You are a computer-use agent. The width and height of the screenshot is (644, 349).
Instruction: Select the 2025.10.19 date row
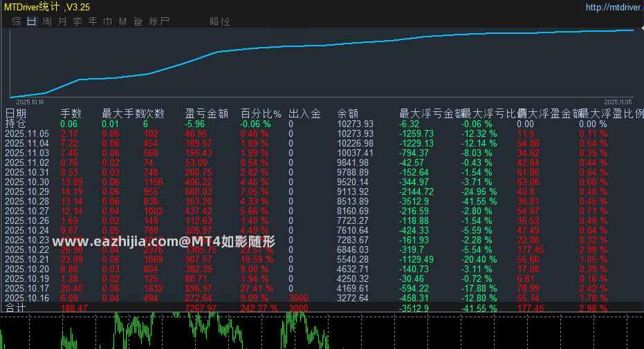point(27,279)
